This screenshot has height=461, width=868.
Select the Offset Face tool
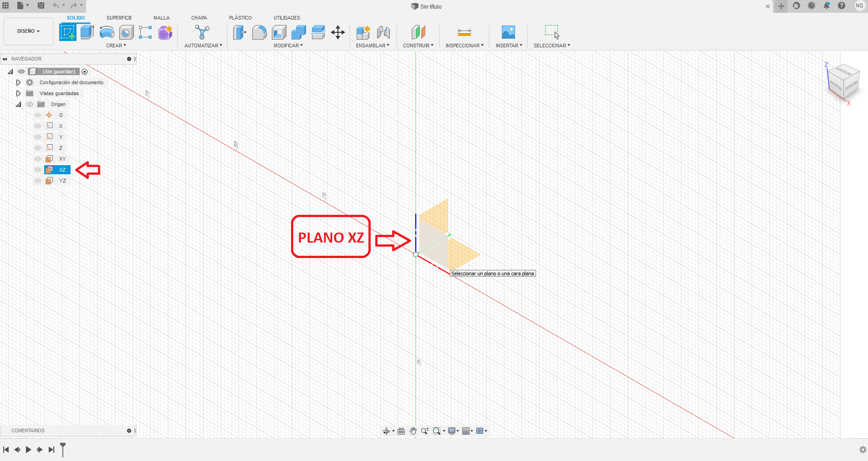318,32
